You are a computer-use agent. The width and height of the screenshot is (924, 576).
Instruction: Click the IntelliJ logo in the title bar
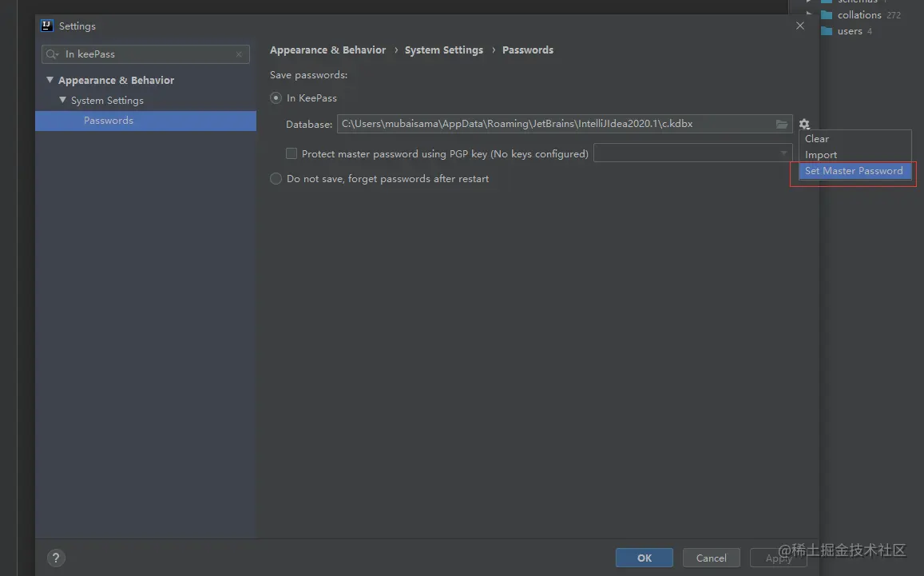pyautogui.click(x=47, y=26)
